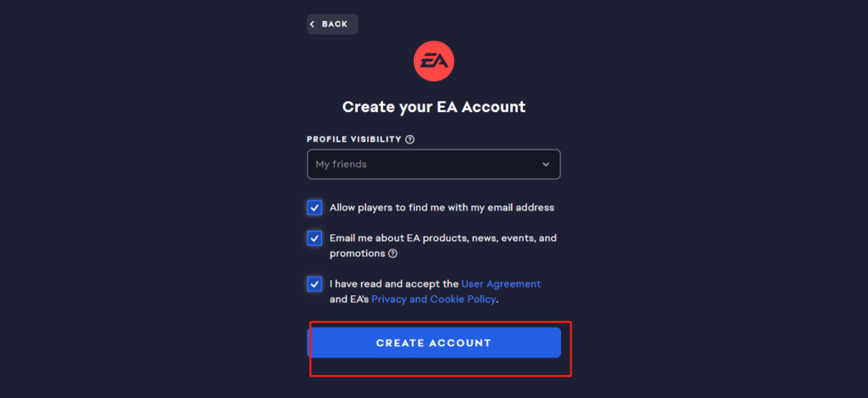868x398 pixels.
Task: Click the word 'promotions' in the email label
Action: coord(357,254)
